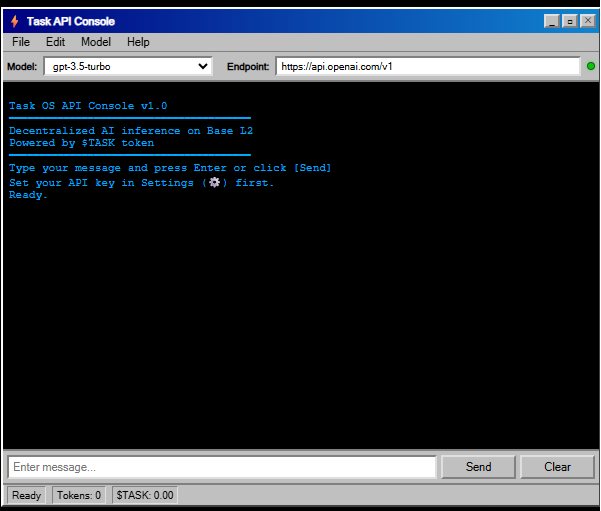This screenshot has width=601, height=511.
Task: Click the Endpoint: label
Action: (x=248, y=67)
